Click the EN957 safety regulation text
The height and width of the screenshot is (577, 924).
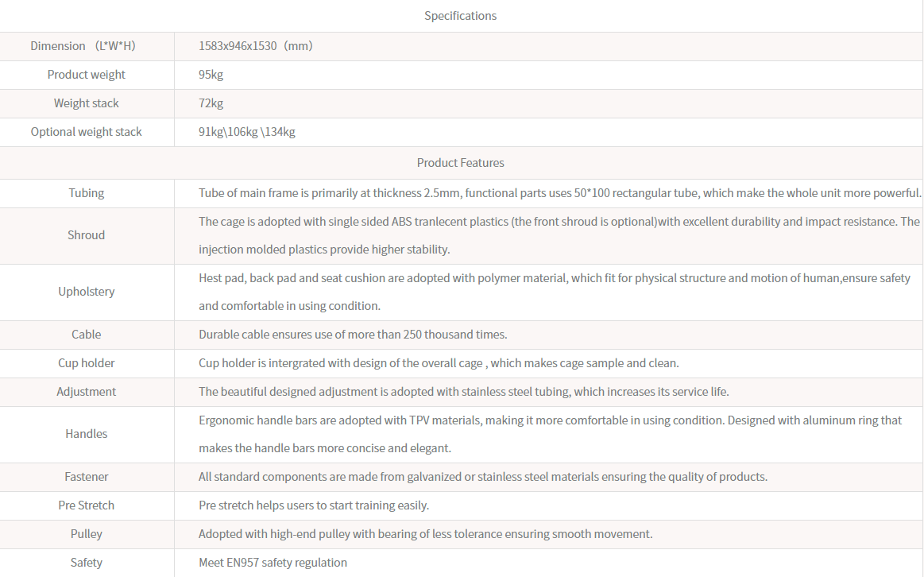(273, 563)
